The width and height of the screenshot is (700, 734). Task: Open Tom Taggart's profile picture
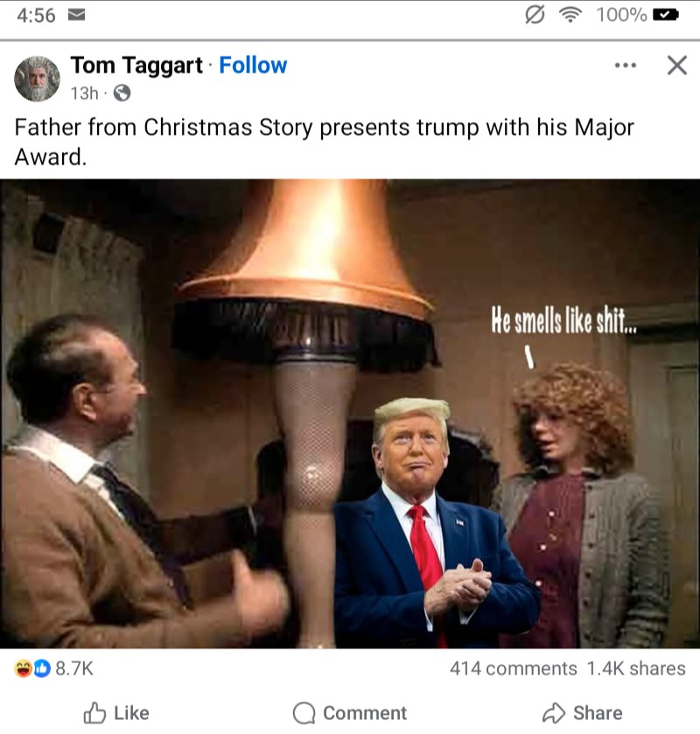(x=37, y=79)
